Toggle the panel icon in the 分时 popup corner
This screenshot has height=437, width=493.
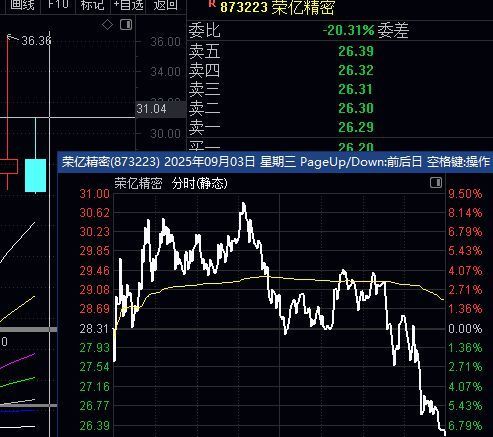436,183
